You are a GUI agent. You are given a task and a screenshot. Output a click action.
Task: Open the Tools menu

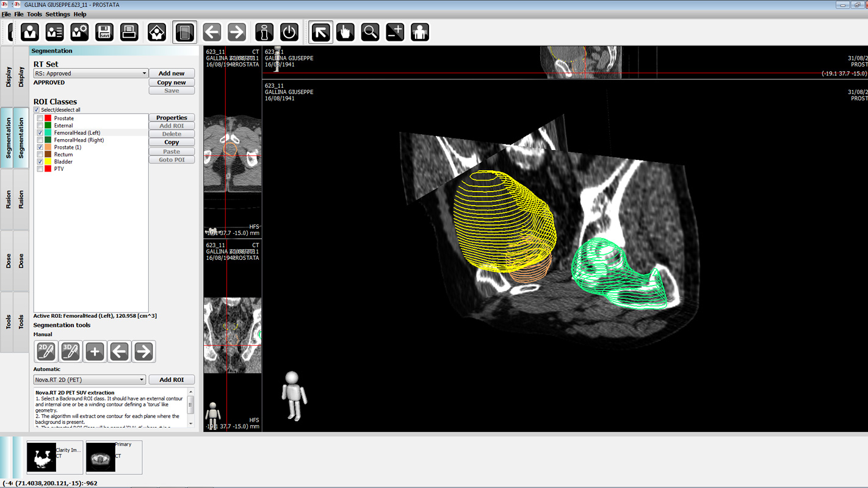(35, 14)
